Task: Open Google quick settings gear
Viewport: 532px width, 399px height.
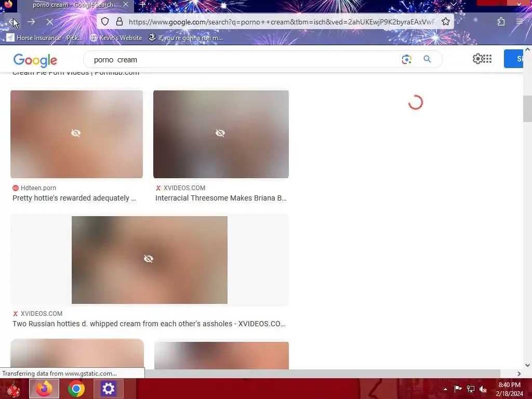Action: 477,59
